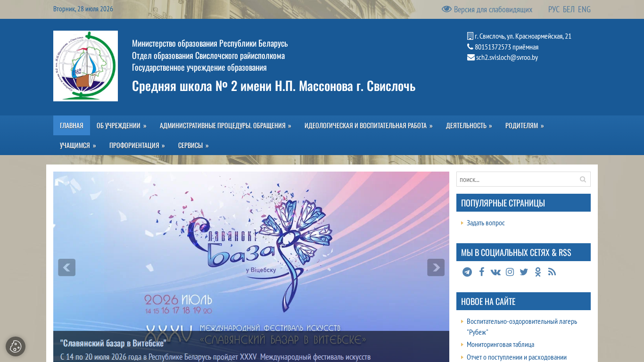Expand the Сервисы menu

point(193,145)
